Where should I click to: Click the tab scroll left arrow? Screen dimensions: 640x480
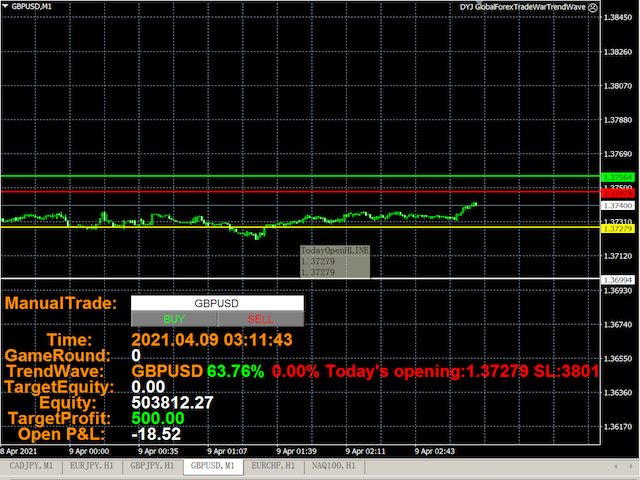616,466
